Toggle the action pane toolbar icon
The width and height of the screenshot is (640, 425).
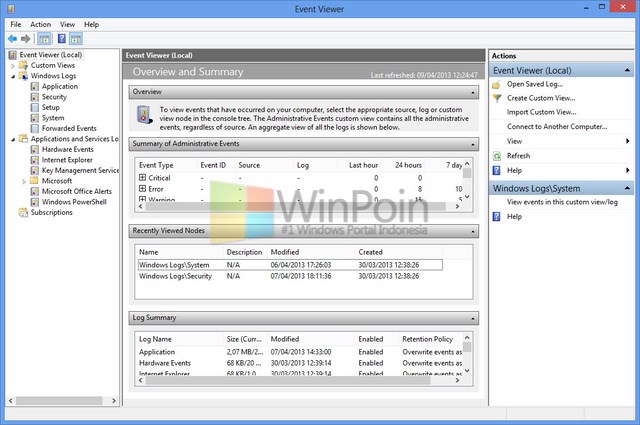[x=76, y=39]
